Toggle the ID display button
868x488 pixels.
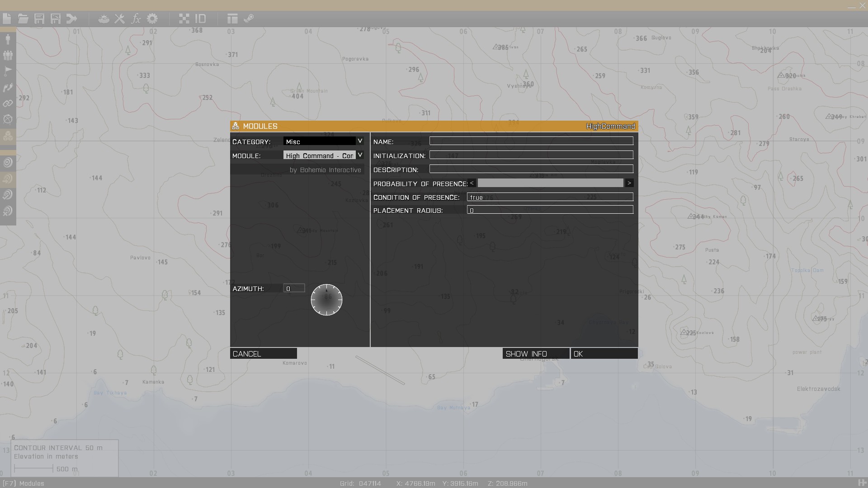click(200, 19)
